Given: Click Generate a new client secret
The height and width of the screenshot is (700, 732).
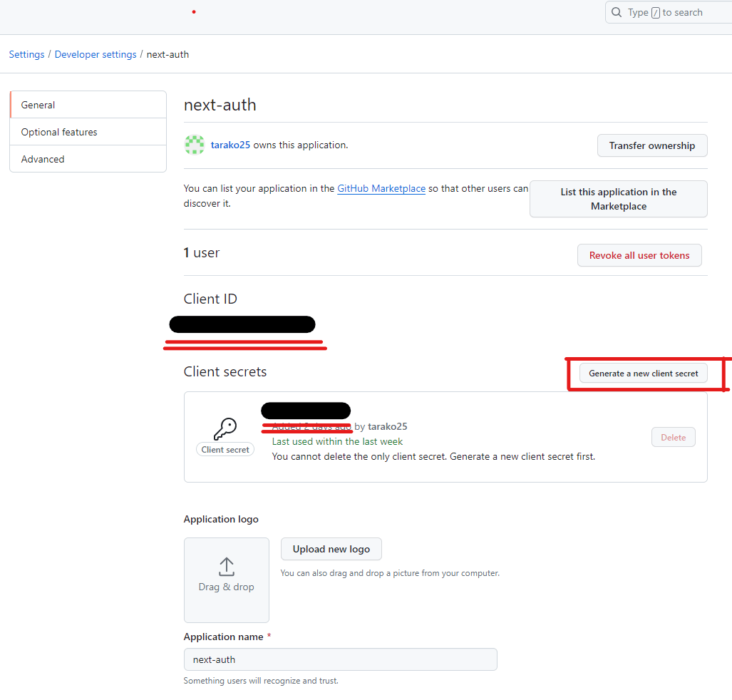Looking at the screenshot, I should (644, 373).
